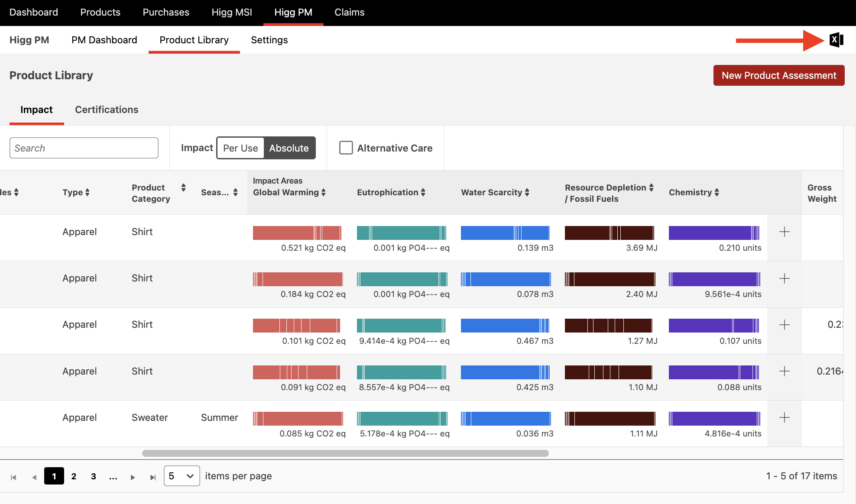Expand the 0.091 kg CO2 eq row with plus
Image resolution: width=856 pixels, height=504 pixels.
pyautogui.click(x=784, y=371)
